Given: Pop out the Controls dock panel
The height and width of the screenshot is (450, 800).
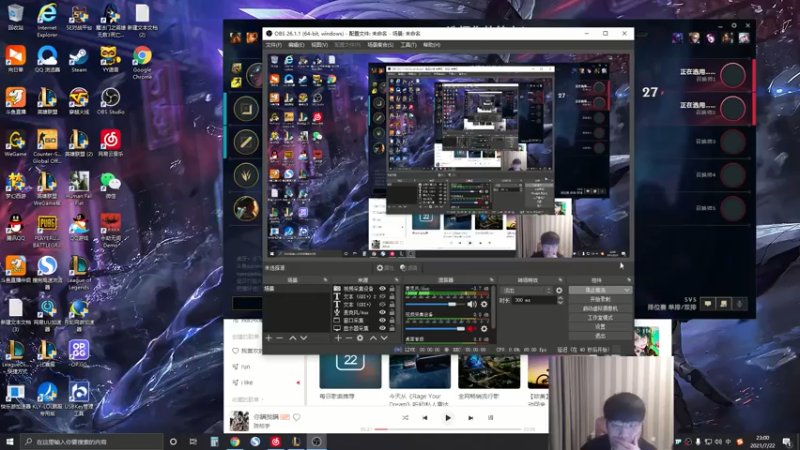Looking at the screenshot, I should 629,280.
